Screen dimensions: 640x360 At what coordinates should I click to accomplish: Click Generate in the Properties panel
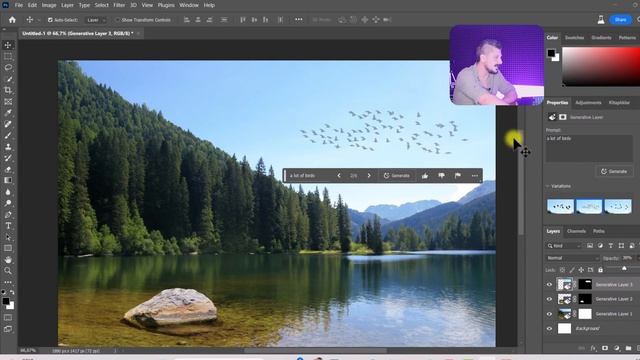click(x=614, y=171)
